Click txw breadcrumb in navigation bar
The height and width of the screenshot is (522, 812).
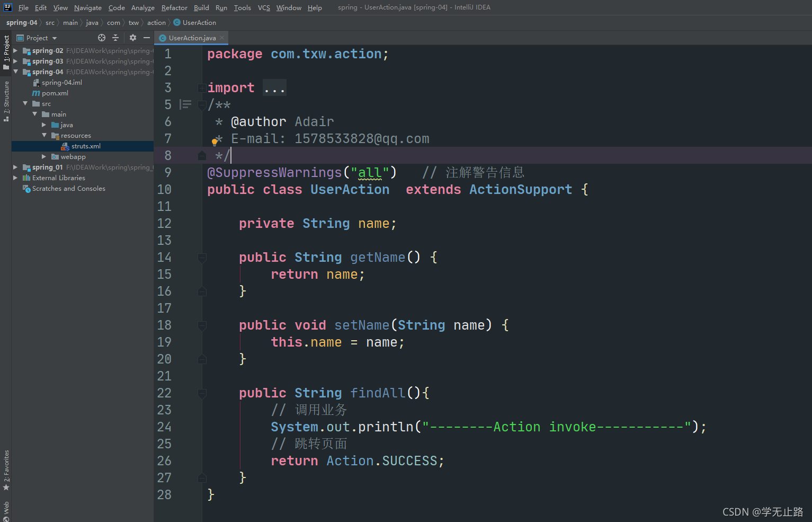[x=133, y=22]
